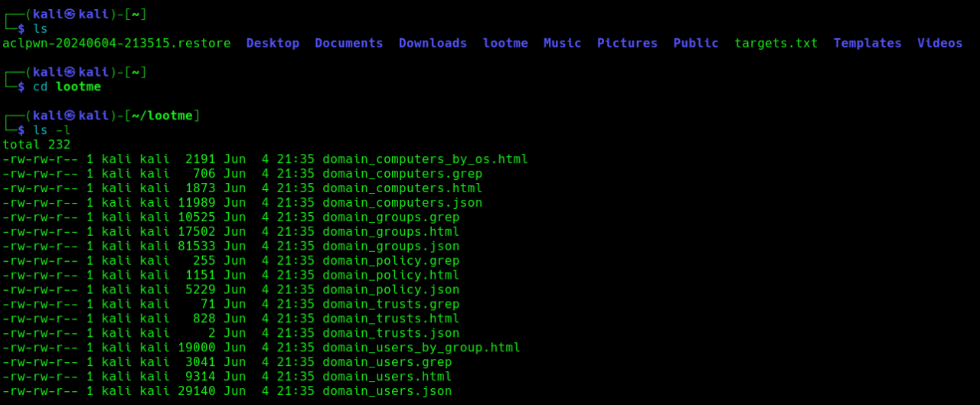Click the aclpwn-20240604-213515.restore file name
Viewport: 980px width, 405px height.
tap(116, 43)
